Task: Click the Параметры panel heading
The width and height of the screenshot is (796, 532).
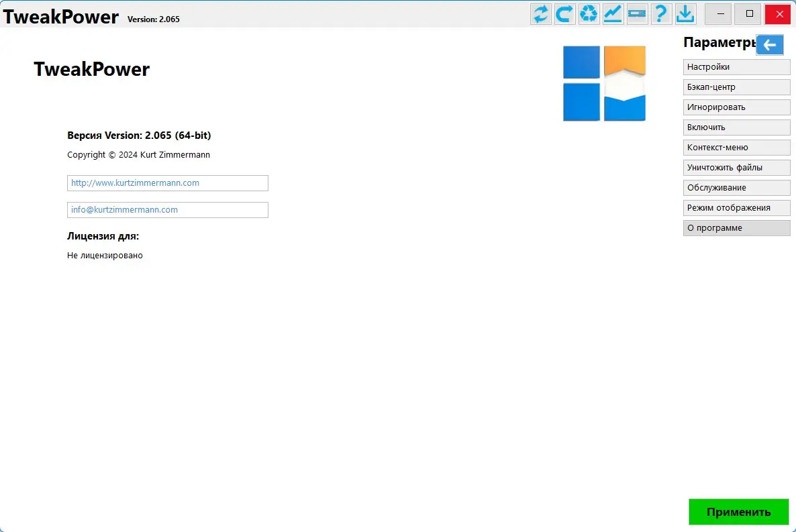Action: pos(719,42)
